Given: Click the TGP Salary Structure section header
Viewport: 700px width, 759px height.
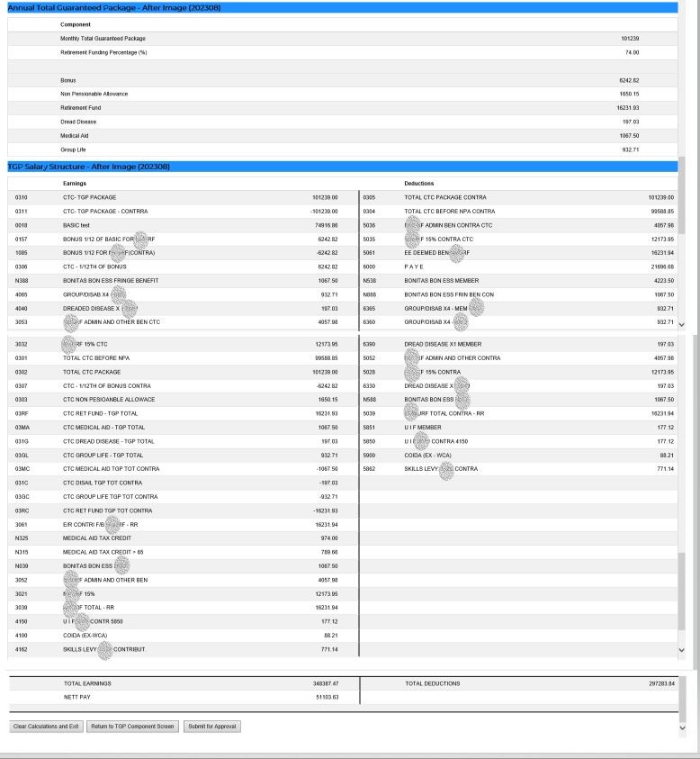Looking at the screenshot, I should (x=88, y=167).
